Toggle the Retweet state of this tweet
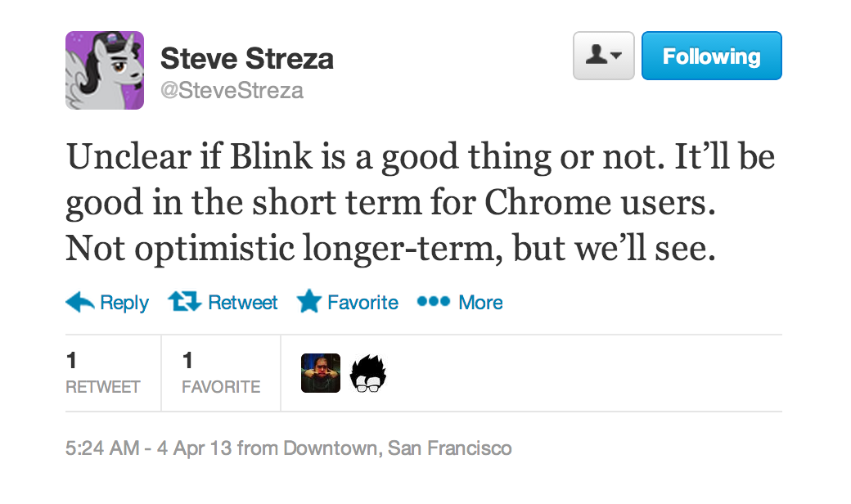Image resolution: width=851 pixels, height=504 pixels. click(223, 302)
